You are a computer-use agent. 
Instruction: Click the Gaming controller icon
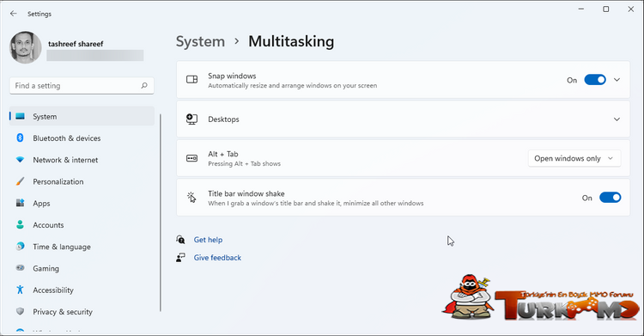pyautogui.click(x=20, y=268)
